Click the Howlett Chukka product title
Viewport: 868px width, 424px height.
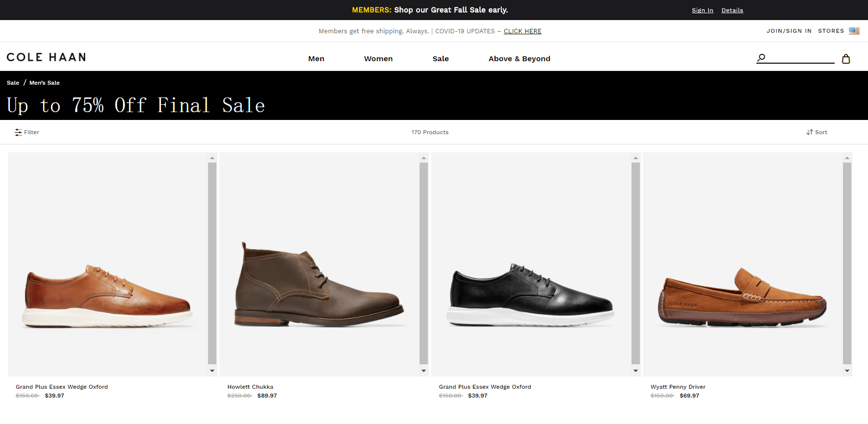click(x=250, y=387)
